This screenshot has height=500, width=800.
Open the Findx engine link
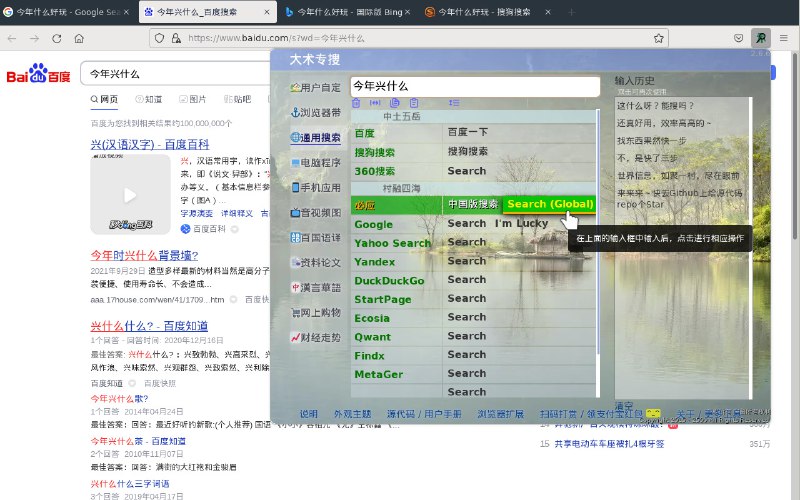click(x=369, y=356)
